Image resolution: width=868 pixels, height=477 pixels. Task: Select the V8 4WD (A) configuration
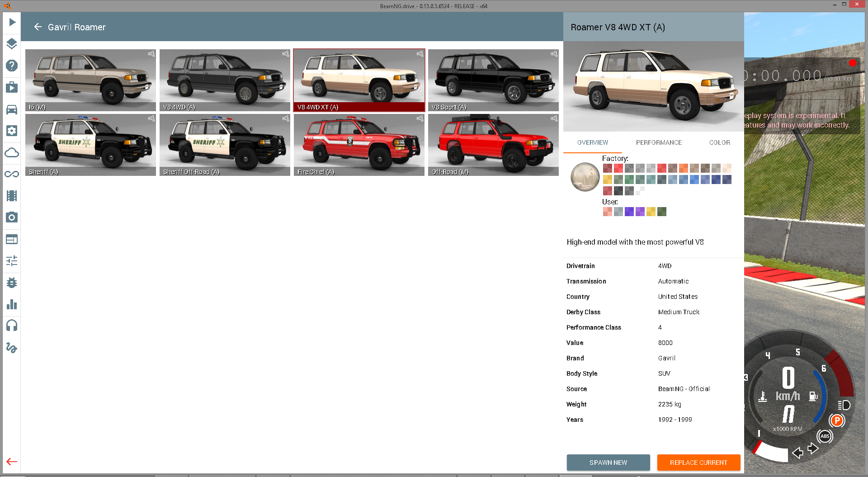(225, 80)
